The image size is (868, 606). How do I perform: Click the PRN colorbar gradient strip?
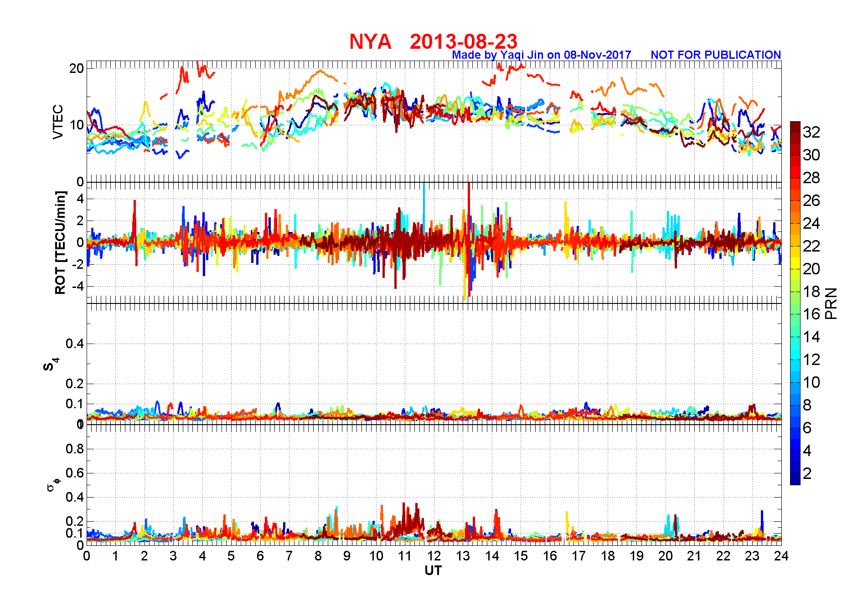pyautogui.click(x=795, y=303)
